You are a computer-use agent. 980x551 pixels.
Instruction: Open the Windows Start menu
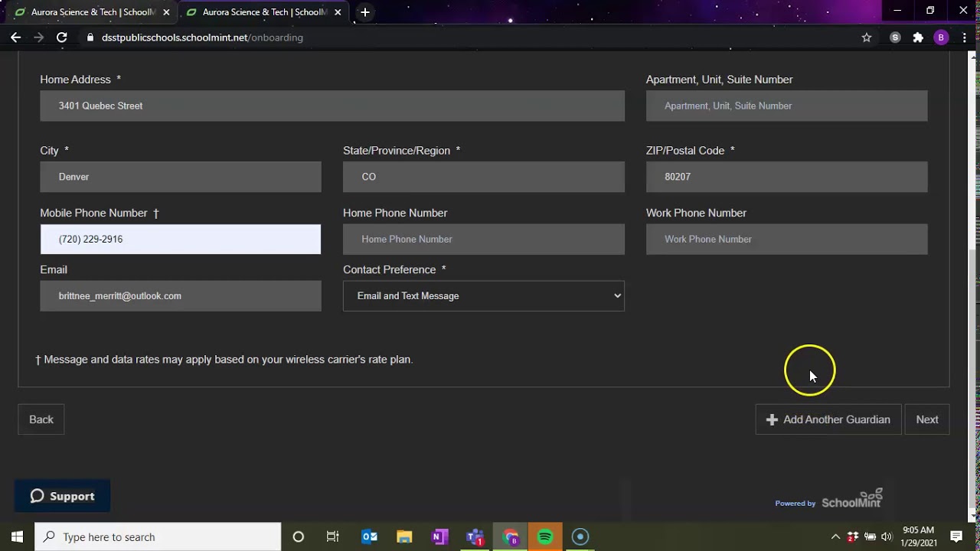coord(17,536)
